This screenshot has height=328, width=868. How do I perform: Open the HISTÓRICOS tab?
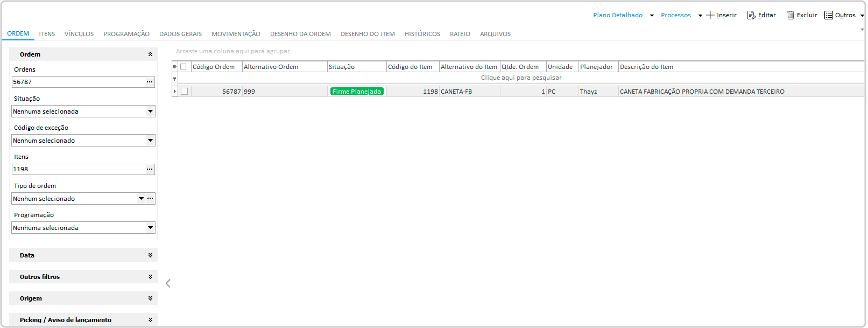coord(422,34)
